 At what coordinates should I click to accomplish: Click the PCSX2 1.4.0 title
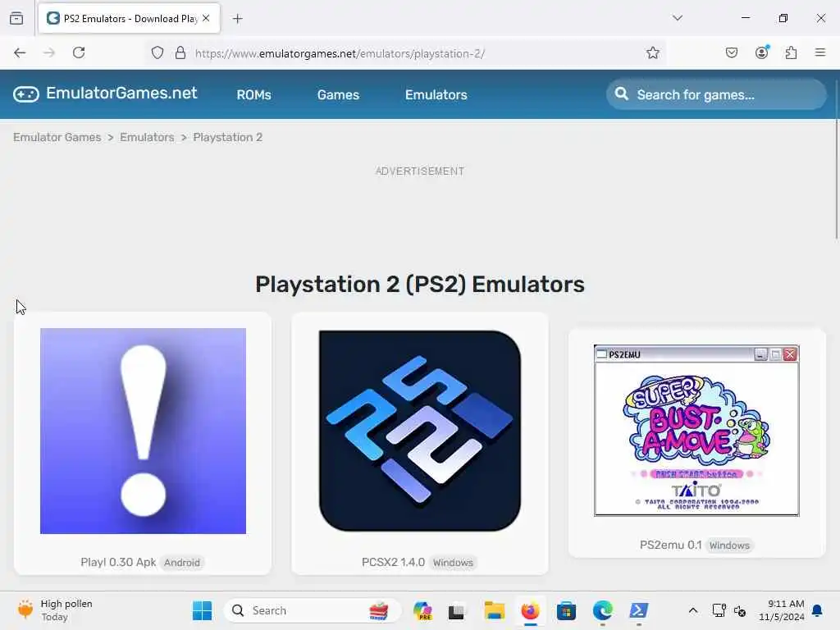[393, 562]
